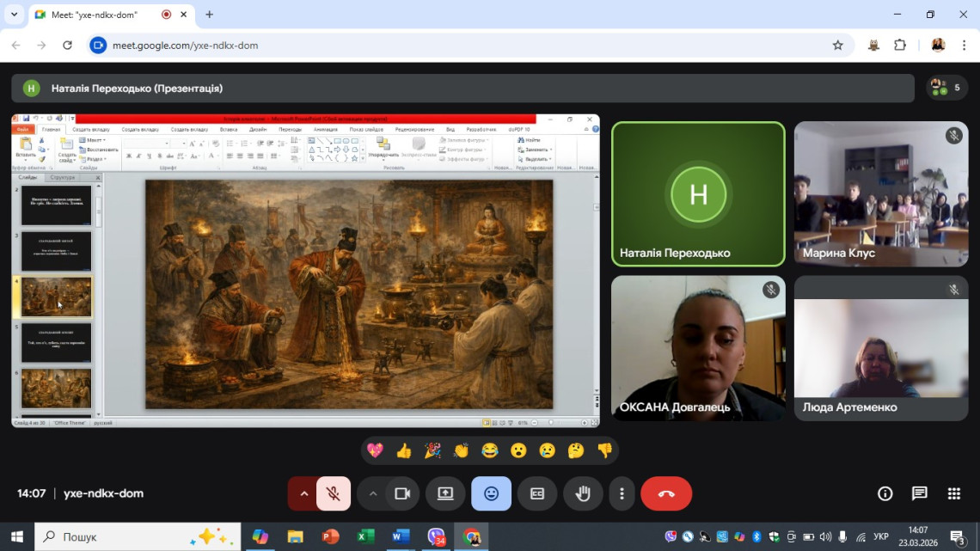Viewport: 980px width, 551px height.
Task: Show the participants list with 5 people
Action: click(946, 88)
